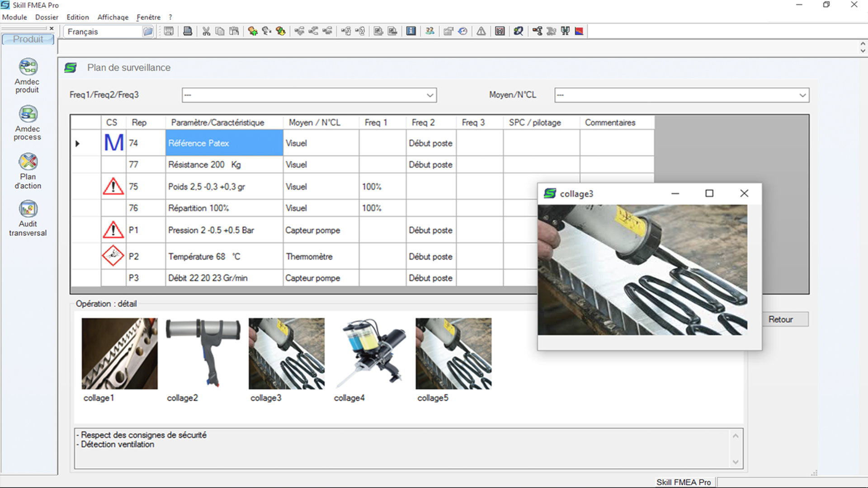Click the copy toolbar icon
This screenshot has height=488, width=868.
pos(220,31)
